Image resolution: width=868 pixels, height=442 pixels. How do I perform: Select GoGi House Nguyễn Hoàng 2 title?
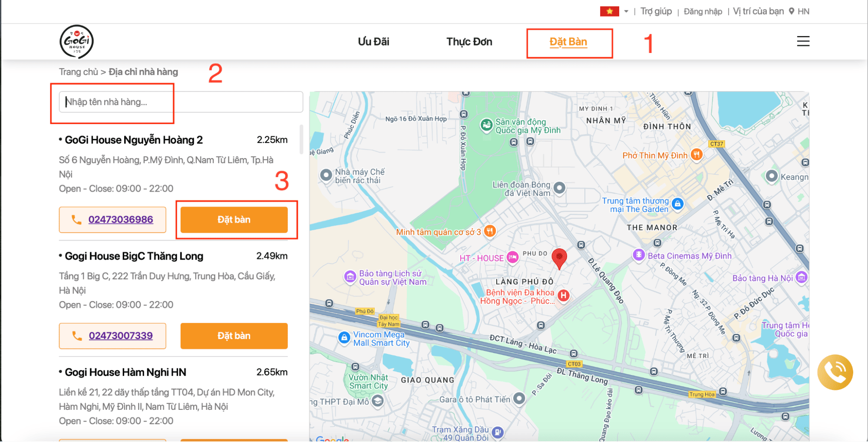coord(134,140)
